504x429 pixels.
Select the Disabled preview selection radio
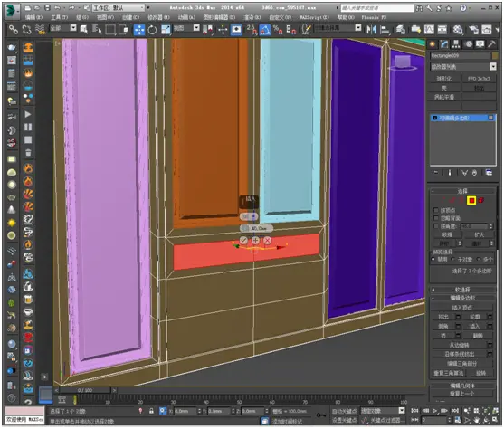point(433,259)
